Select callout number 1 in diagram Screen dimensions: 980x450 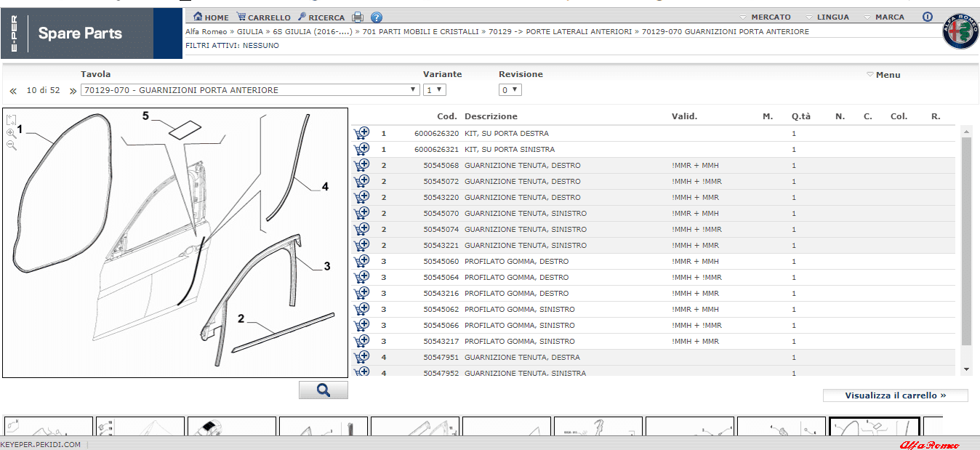click(20, 129)
